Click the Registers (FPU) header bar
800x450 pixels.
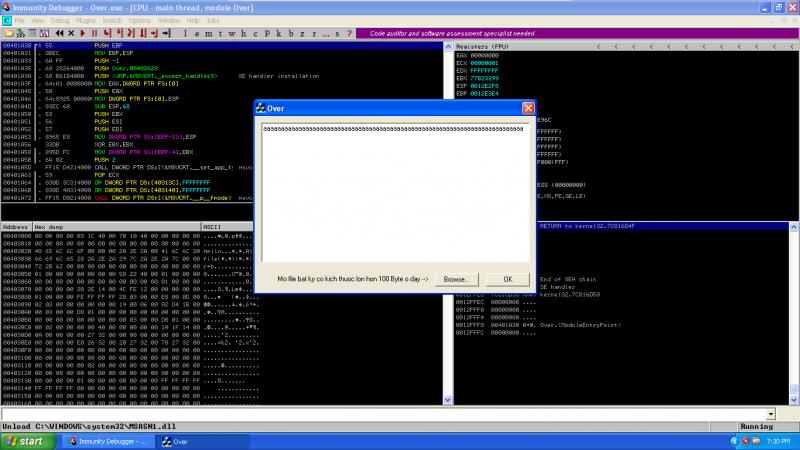point(626,46)
